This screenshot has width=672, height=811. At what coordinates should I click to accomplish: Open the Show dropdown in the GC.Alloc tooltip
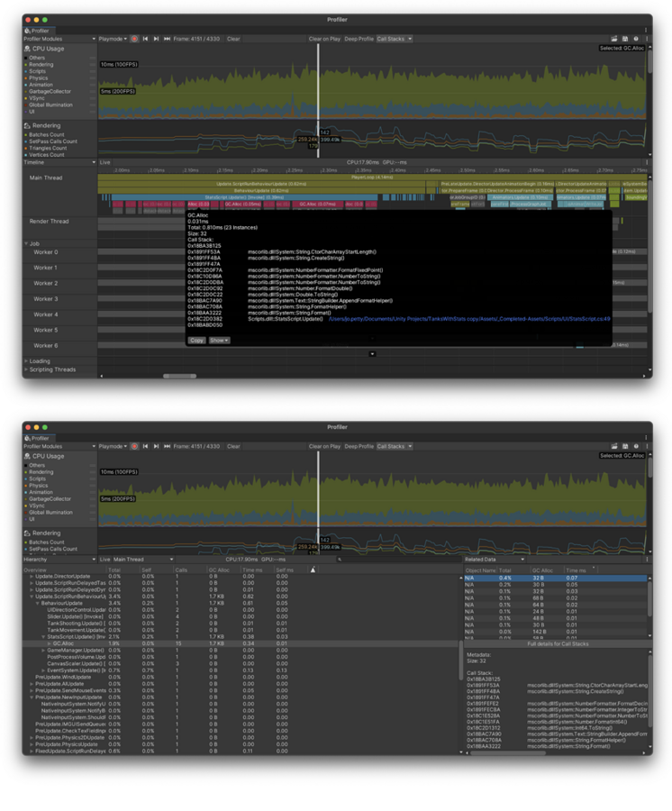(219, 341)
